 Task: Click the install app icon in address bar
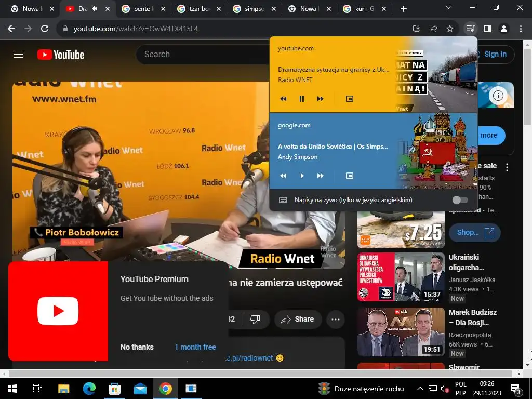click(x=417, y=29)
